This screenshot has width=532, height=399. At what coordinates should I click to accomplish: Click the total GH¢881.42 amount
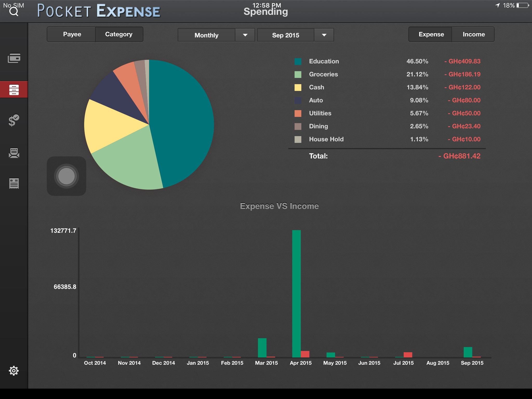point(459,156)
